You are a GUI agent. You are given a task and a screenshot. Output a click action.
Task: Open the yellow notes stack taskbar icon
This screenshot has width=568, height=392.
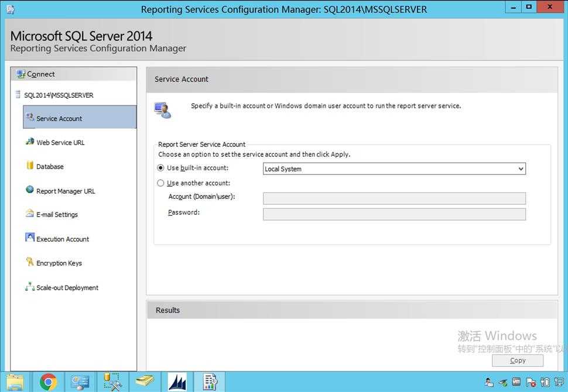point(145,381)
